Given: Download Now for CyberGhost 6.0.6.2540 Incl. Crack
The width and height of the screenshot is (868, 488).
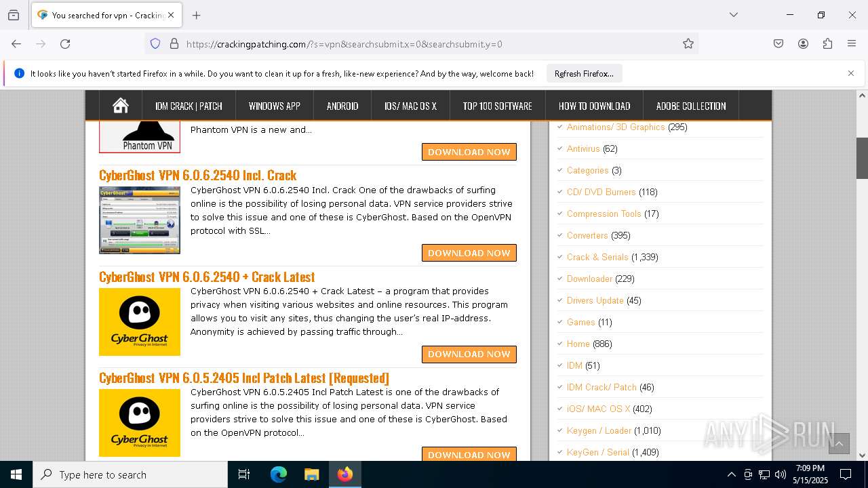Looking at the screenshot, I should click(x=469, y=253).
